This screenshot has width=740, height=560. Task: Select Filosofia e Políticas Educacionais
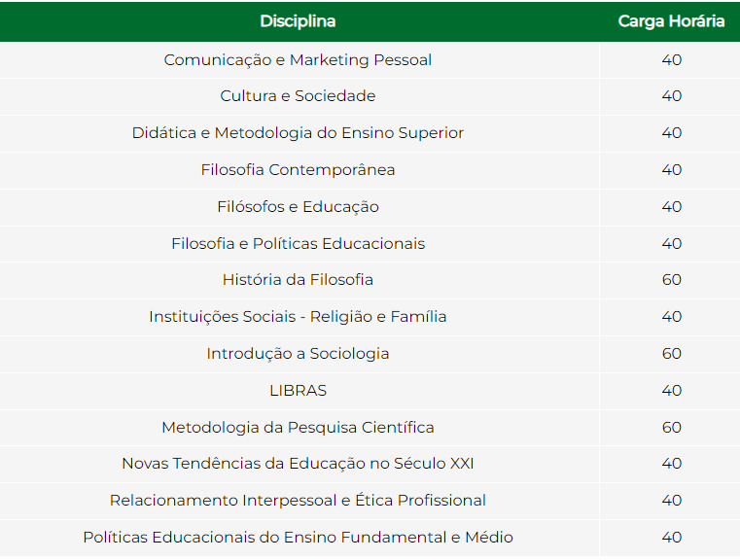[298, 243]
